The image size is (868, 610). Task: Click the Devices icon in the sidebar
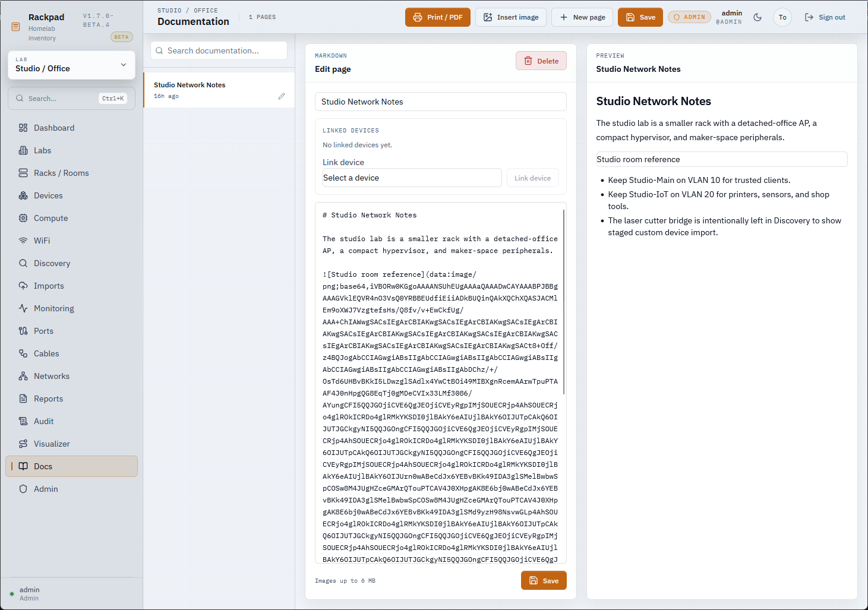(x=23, y=195)
